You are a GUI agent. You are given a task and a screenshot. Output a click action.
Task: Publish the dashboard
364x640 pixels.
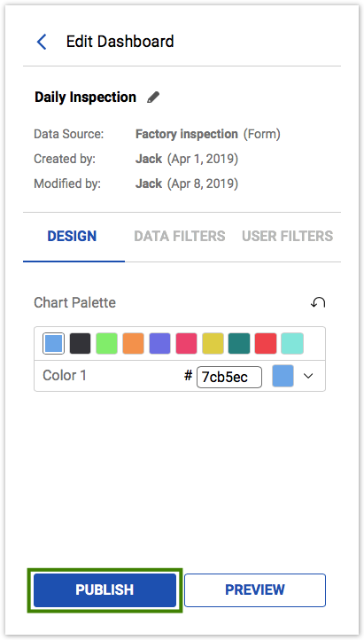point(105,589)
